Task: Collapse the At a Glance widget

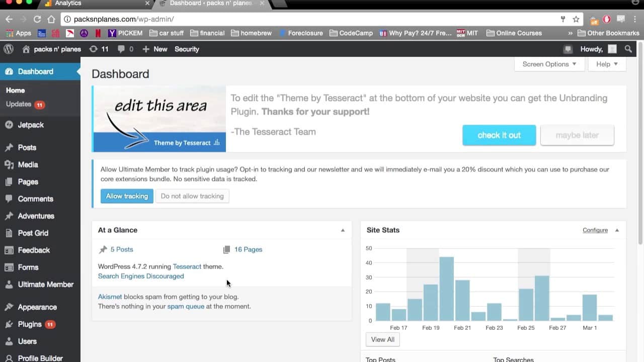Action: pyautogui.click(x=343, y=230)
